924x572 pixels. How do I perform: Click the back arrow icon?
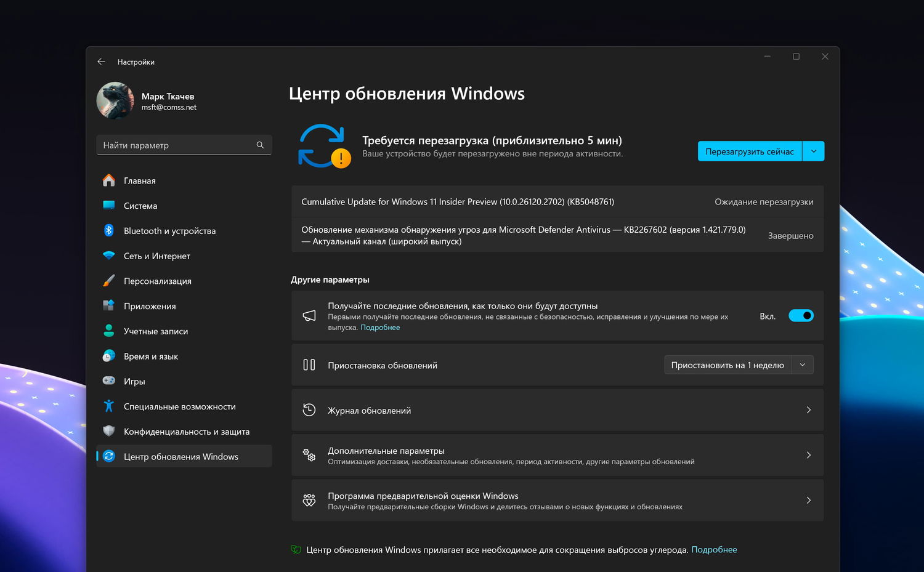point(101,62)
